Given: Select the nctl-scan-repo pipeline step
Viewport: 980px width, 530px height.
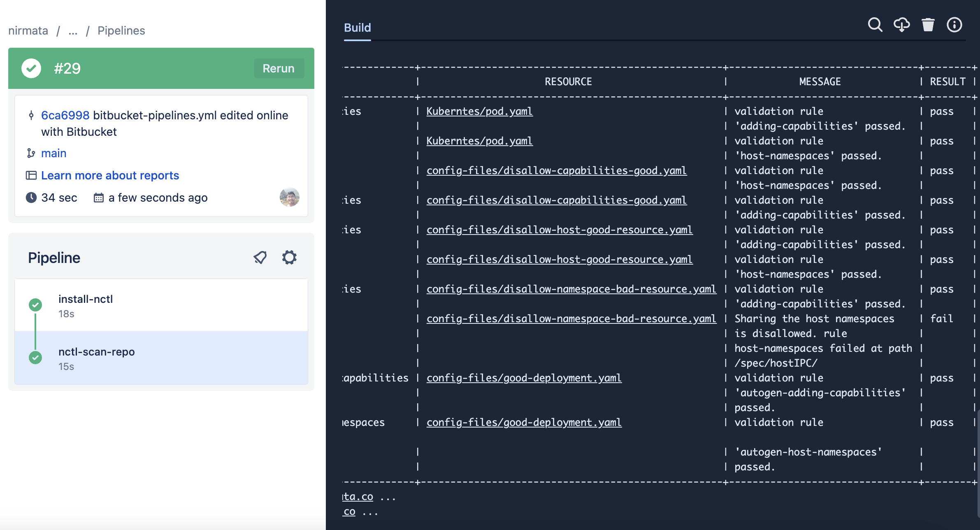Looking at the screenshot, I should point(161,358).
